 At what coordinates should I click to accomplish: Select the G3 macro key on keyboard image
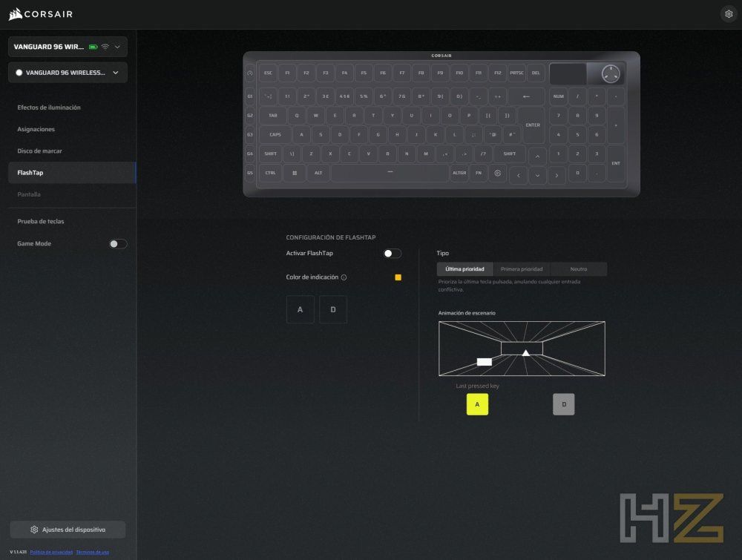click(250, 135)
